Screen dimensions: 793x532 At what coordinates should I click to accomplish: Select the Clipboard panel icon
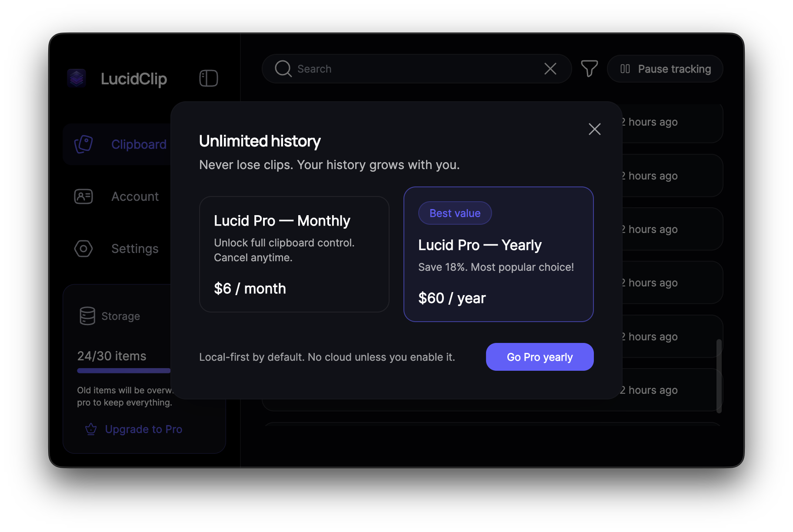point(83,144)
